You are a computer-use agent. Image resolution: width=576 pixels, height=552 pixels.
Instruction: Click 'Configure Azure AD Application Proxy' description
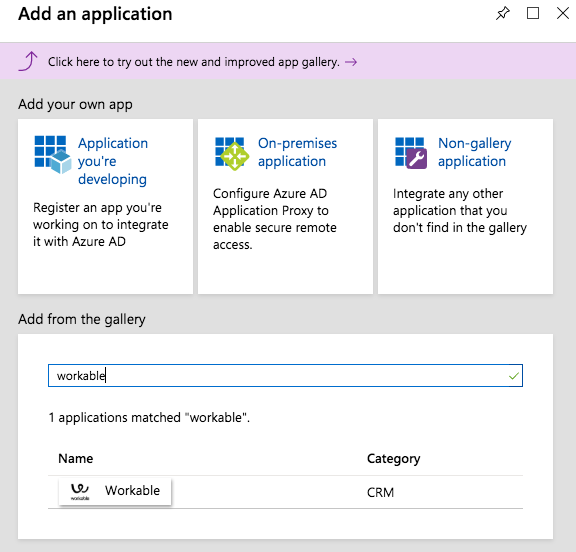[x=274, y=219]
